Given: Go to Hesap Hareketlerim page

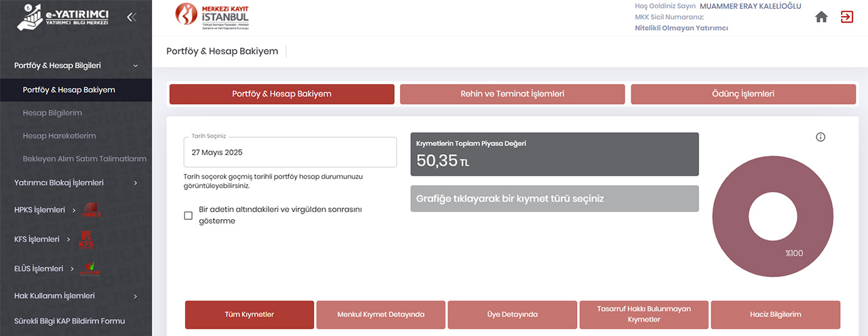Looking at the screenshot, I should point(59,136).
